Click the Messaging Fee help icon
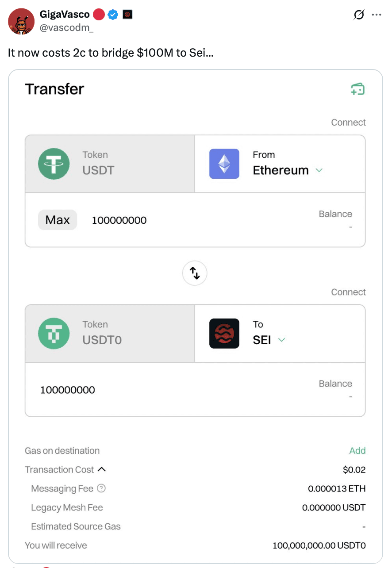This screenshot has height=568, width=392. tap(101, 488)
